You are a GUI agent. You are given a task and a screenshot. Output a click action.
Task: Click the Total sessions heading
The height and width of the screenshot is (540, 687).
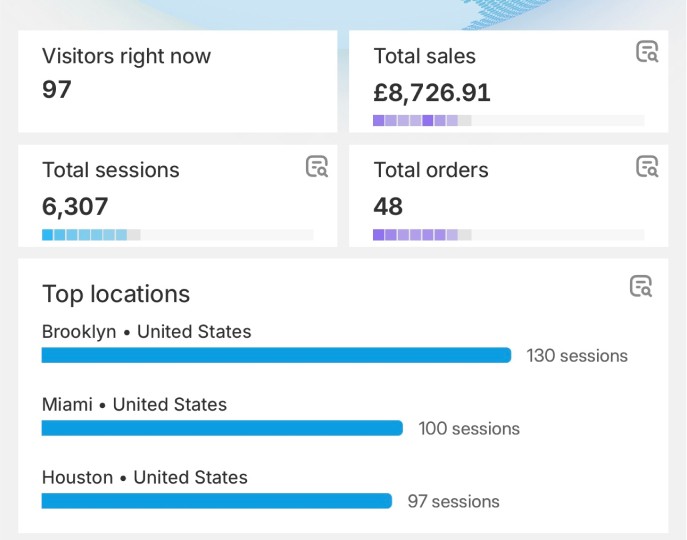pyautogui.click(x=111, y=170)
